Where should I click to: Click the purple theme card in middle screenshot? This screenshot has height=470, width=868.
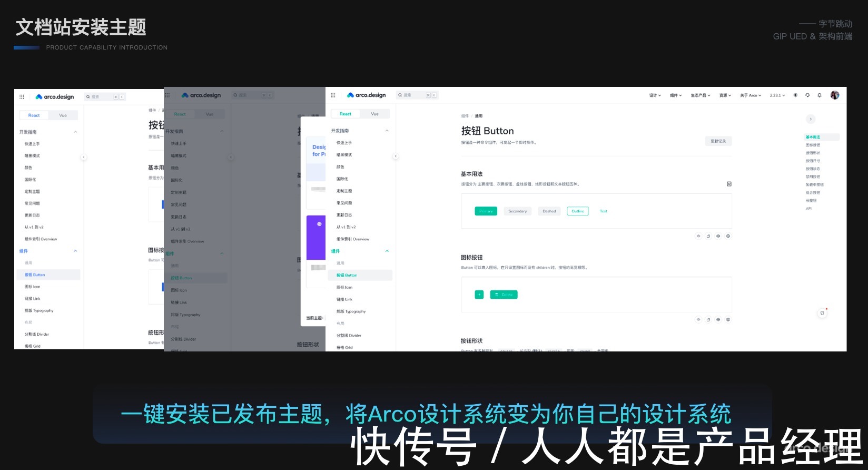pyautogui.click(x=316, y=237)
